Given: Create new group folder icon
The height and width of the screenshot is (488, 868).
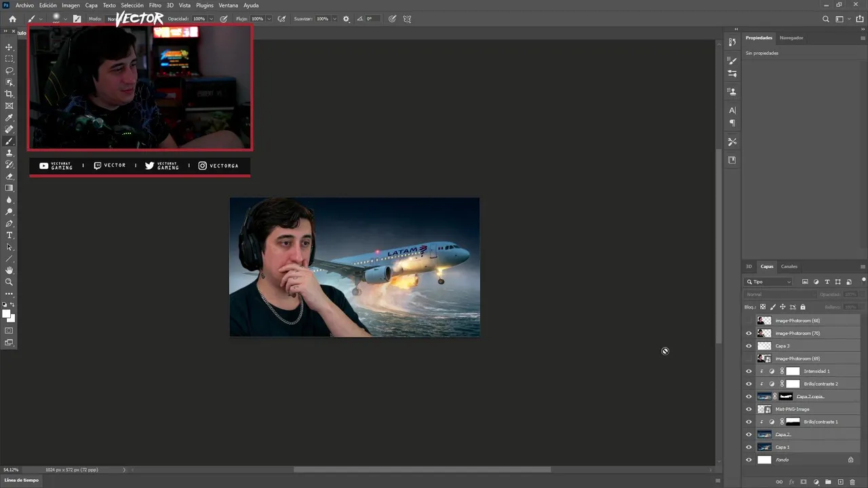Looking at the screenshot, I should coord(828,482).
